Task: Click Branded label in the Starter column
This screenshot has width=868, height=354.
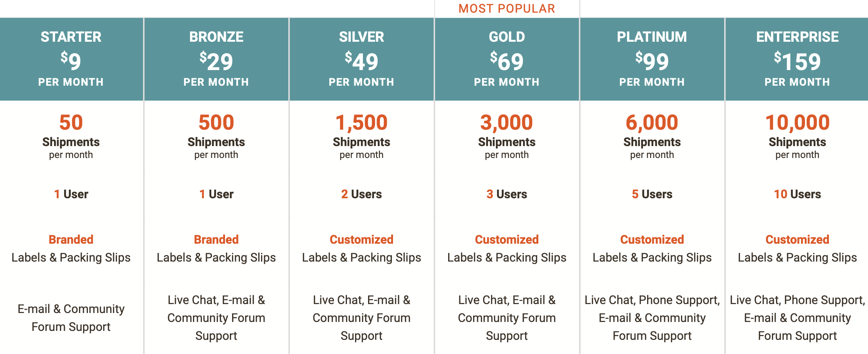Action: 71,240
